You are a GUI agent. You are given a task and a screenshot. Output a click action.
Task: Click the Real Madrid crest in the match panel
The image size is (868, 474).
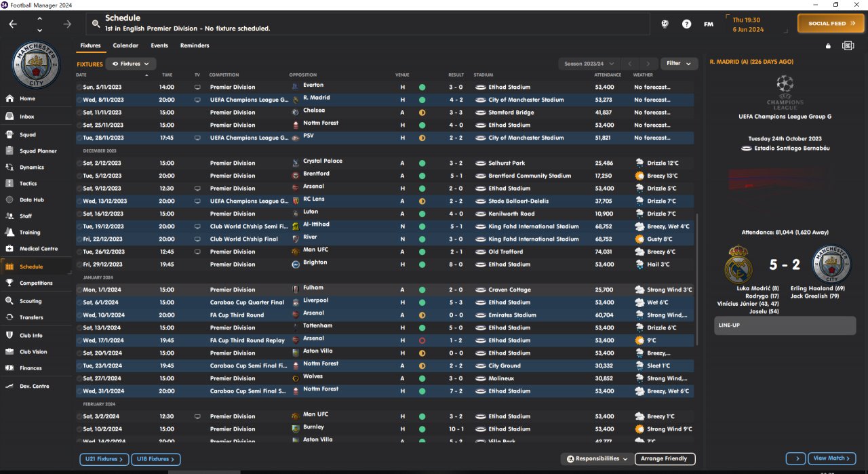point(738,264)
